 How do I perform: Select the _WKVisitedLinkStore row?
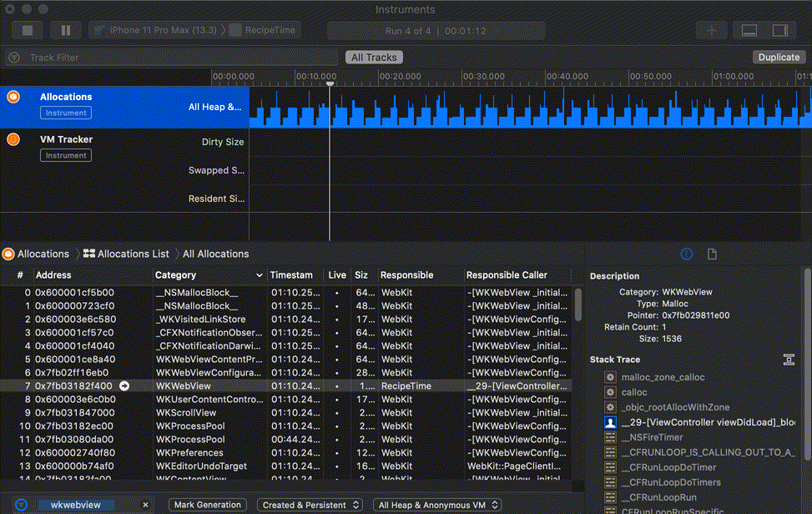pyautogui.click(x=286, y=320)
